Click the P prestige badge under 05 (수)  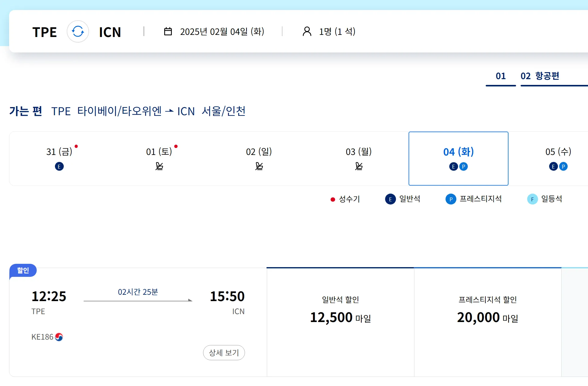(x=563, y=166)
